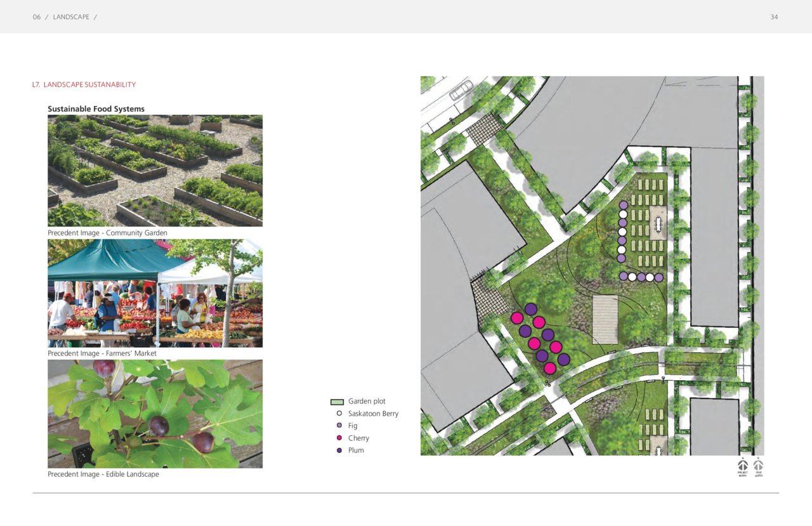Click the Garden plot legend swatch
This screenshot has width=812, height=526.
(337, 402)
